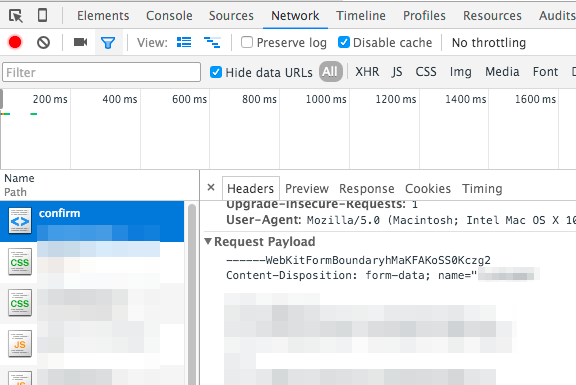Open the No throttling dropdown

[x=489, y=43]
